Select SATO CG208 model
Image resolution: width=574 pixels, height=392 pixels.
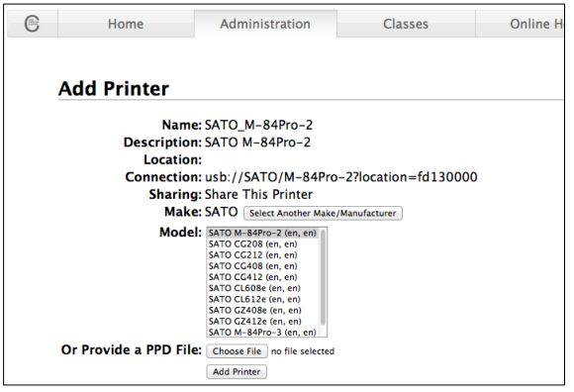(x=263, y=245)
